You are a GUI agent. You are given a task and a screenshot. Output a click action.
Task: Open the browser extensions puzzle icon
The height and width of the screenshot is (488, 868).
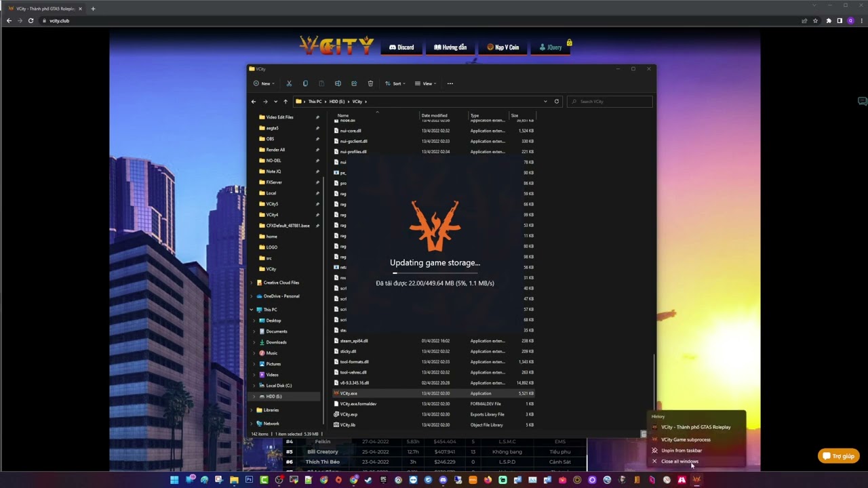tap(829, 20)
